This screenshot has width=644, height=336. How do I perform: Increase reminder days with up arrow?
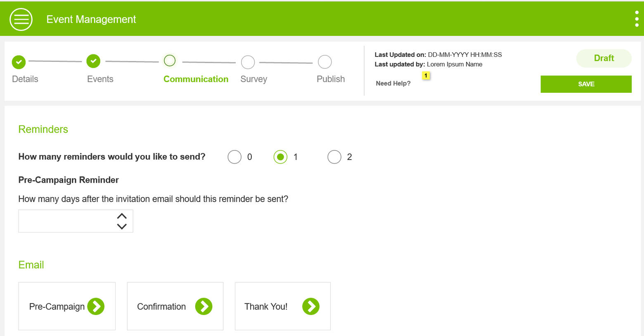click(122, 216)
